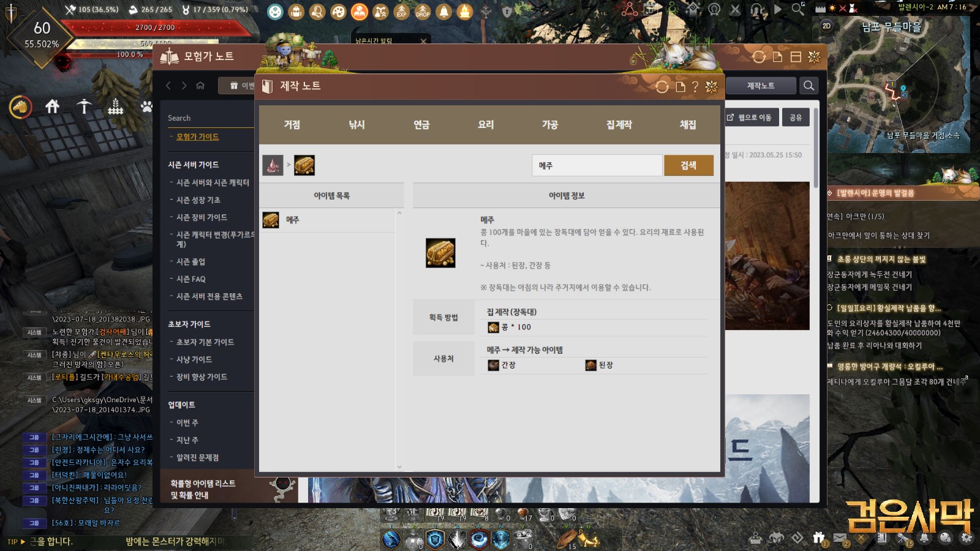
Task: Click the first skill quick slot
Action: [x=391, y=539]
